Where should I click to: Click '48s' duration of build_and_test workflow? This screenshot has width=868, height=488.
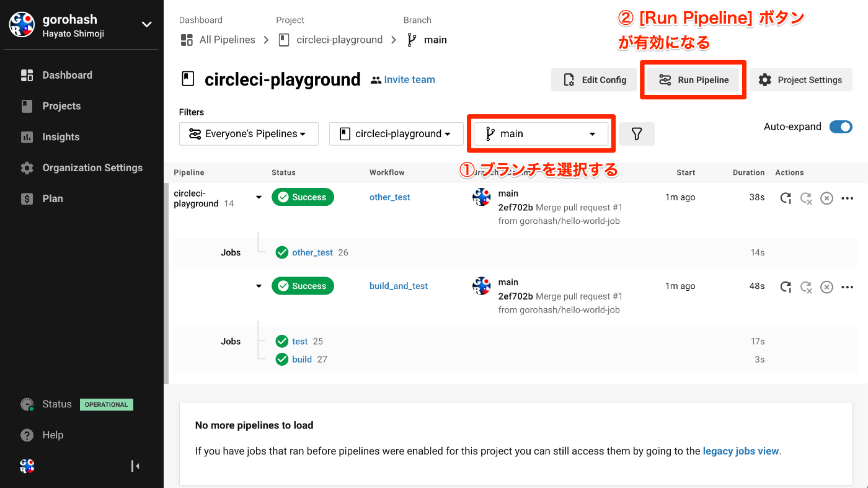(x=757, y=286)
